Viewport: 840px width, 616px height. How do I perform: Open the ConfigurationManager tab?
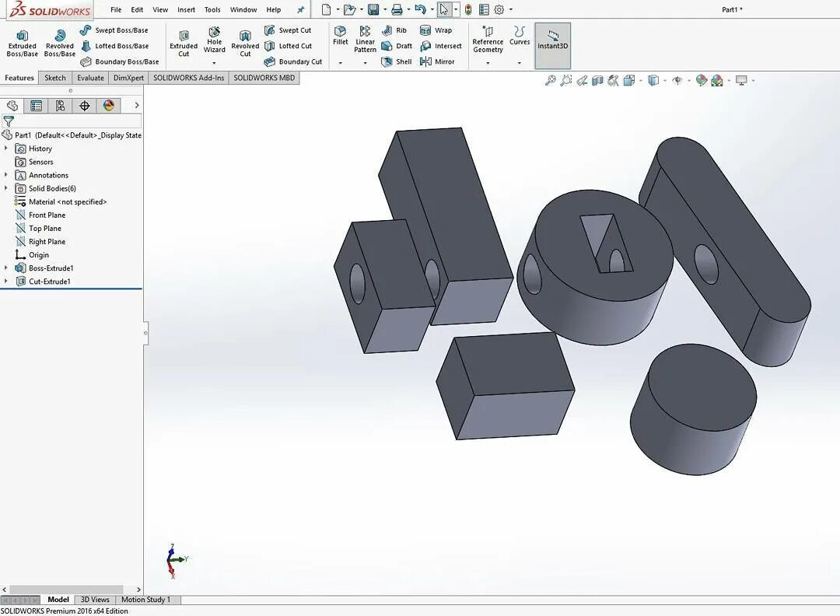60,106
